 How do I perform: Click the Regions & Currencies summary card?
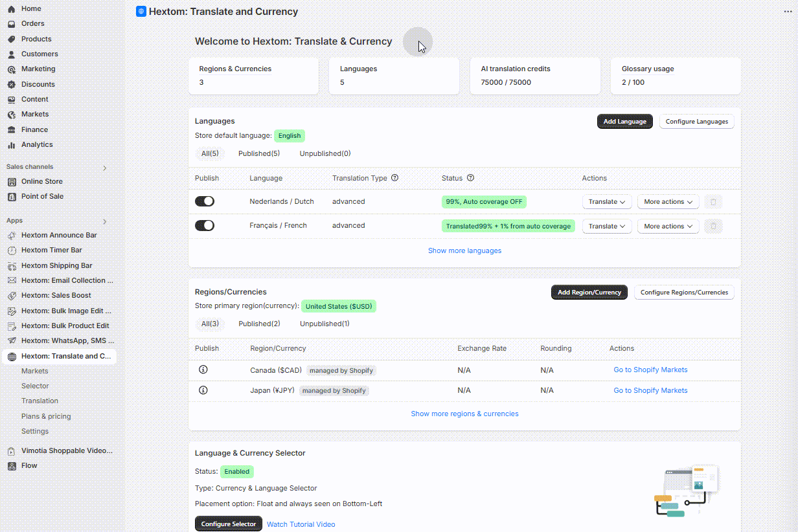pos(254,76)
